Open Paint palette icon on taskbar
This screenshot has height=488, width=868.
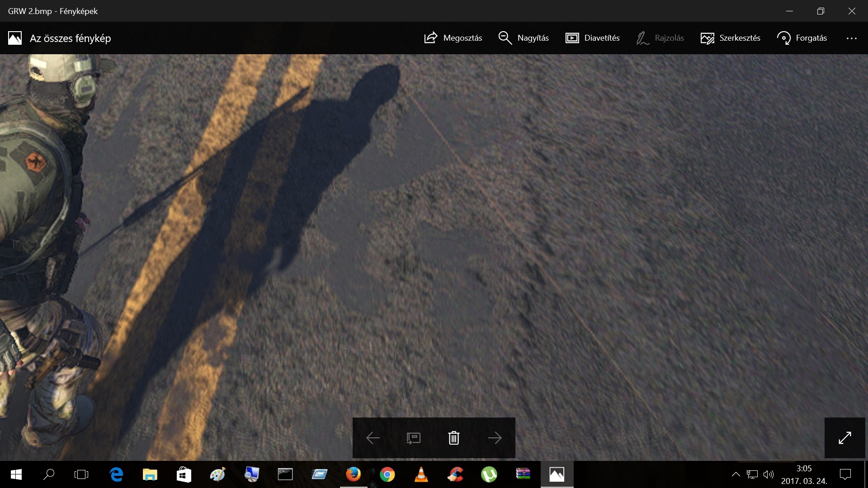tap(217, 474)
